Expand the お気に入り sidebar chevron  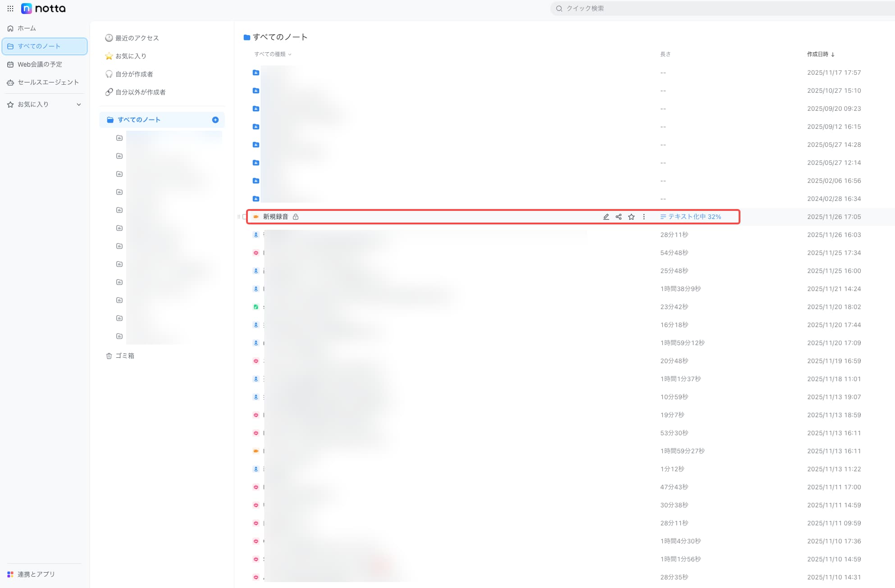click(79, 105)
